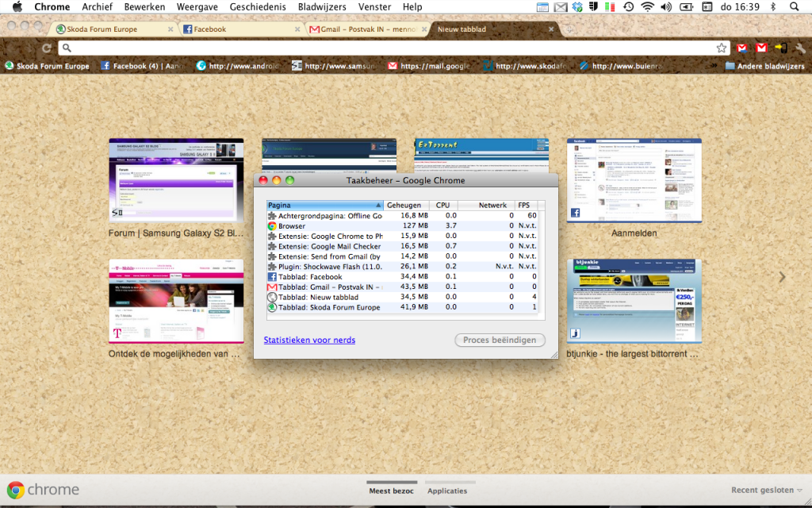Open the T-Mobile Ontdek de mogelijkheden thumbnail
Viewport: 812px width, 508px height.
point(176,301)
